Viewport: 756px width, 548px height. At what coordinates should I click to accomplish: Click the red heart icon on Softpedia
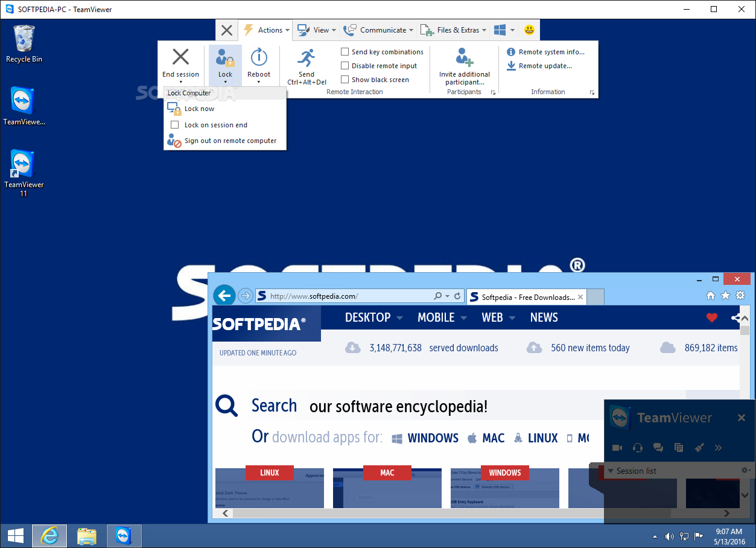tap(712, 317)
